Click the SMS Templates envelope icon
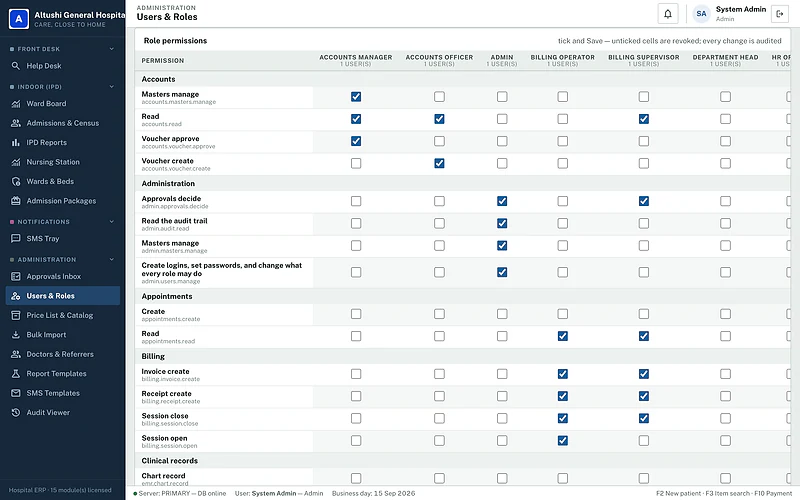The width and height of the screenshot is (800, 500). 16,393
